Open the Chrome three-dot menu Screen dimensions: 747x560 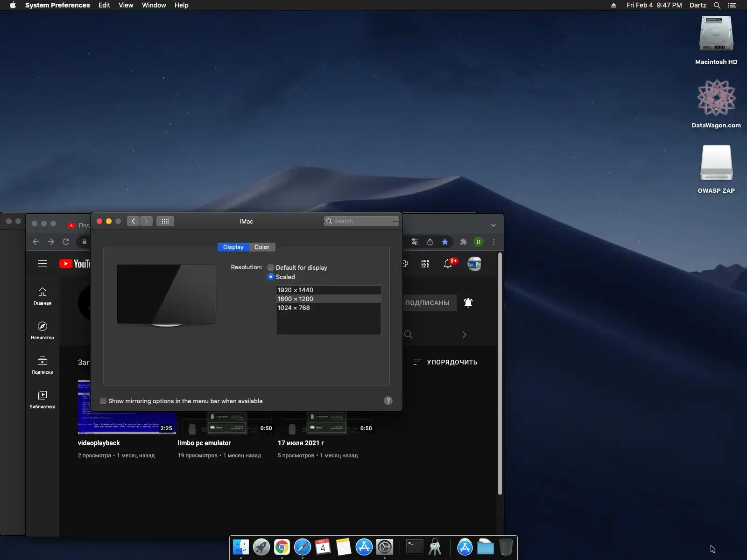493,242
